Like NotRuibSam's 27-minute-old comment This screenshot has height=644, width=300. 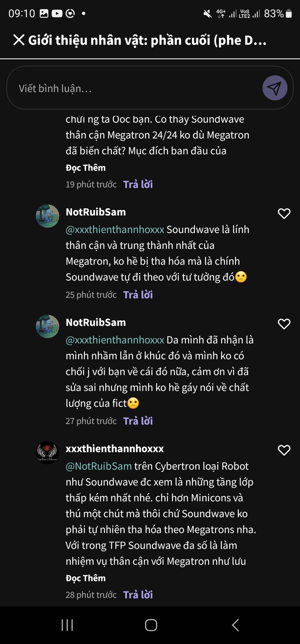tap(284, 324)
